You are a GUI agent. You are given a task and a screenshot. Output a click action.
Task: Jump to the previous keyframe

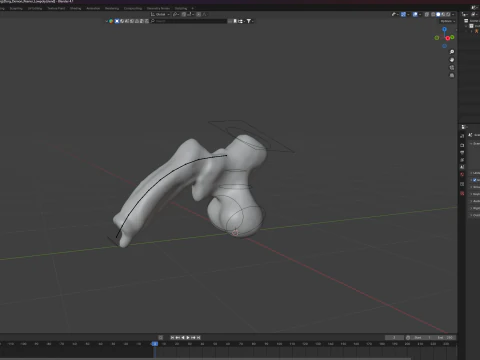click(178, 338)
